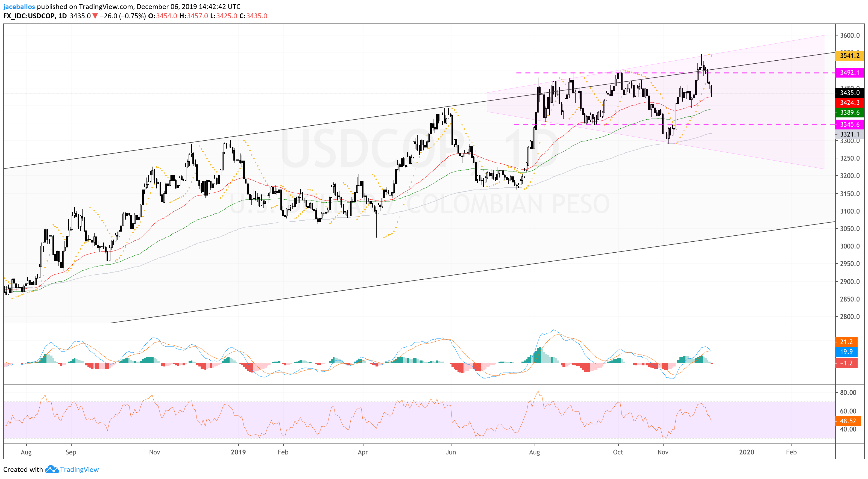Select the red -1.2 histogram label
The height and width of the screenshot is (479, 868).
(846, 363)
